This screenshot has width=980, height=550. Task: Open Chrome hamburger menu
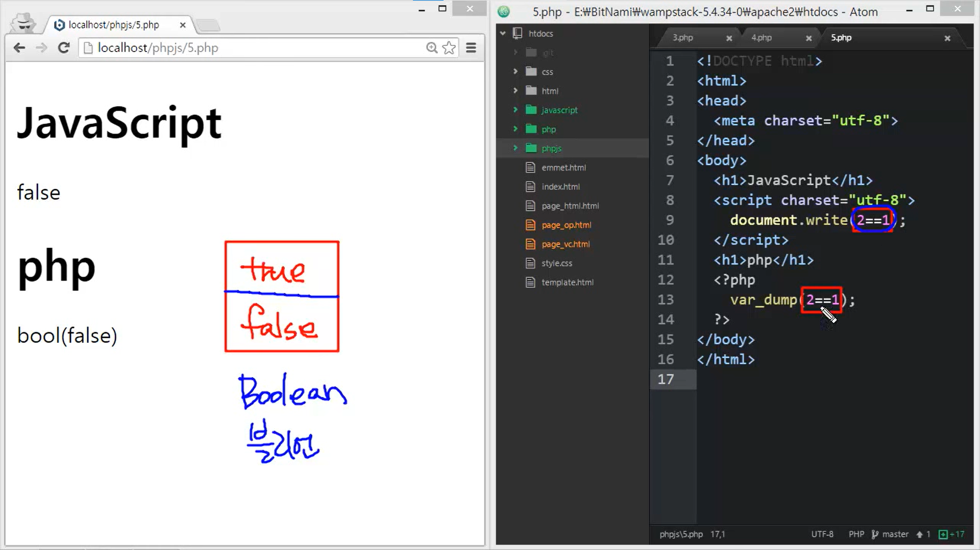pos(471,48)
